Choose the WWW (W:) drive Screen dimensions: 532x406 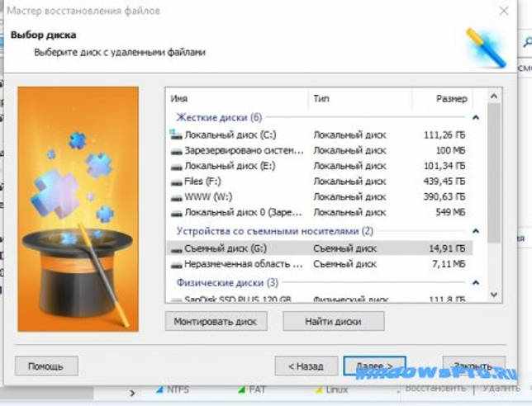tap(319, 196)
